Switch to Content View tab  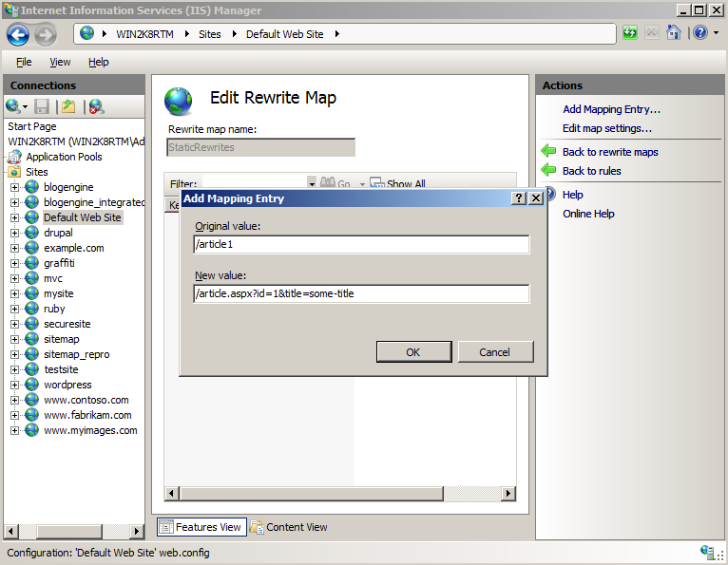[289, 527]
